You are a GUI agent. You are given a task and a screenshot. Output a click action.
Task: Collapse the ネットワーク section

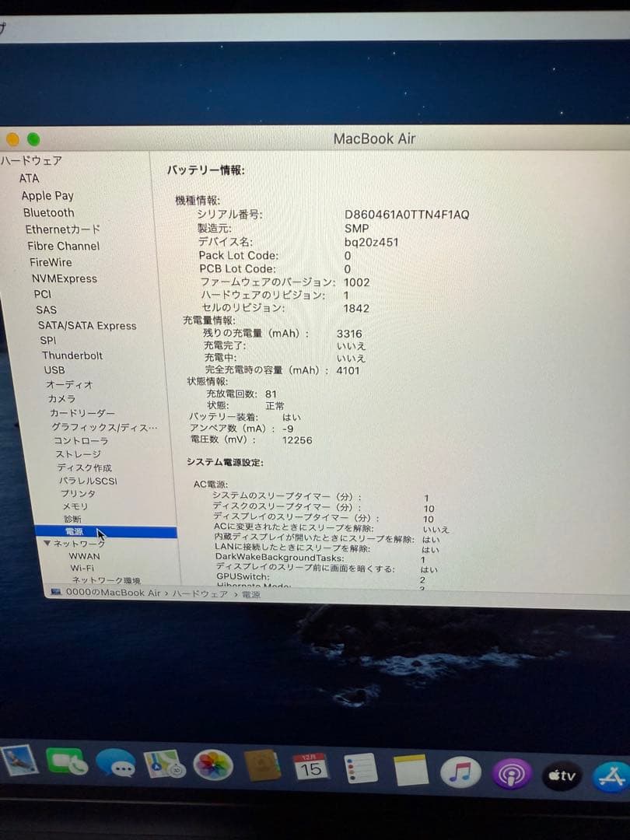point(47,544)
